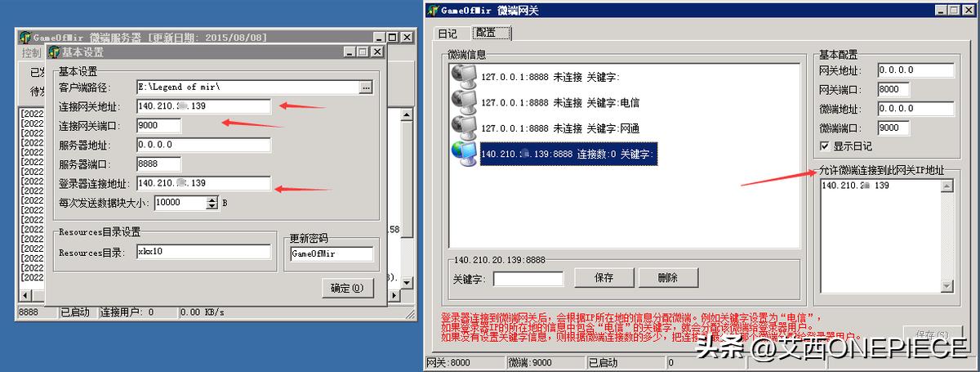
Task: Select the first 127.0.0.1:8888 未连接 entry
Action: click(550, 78)
